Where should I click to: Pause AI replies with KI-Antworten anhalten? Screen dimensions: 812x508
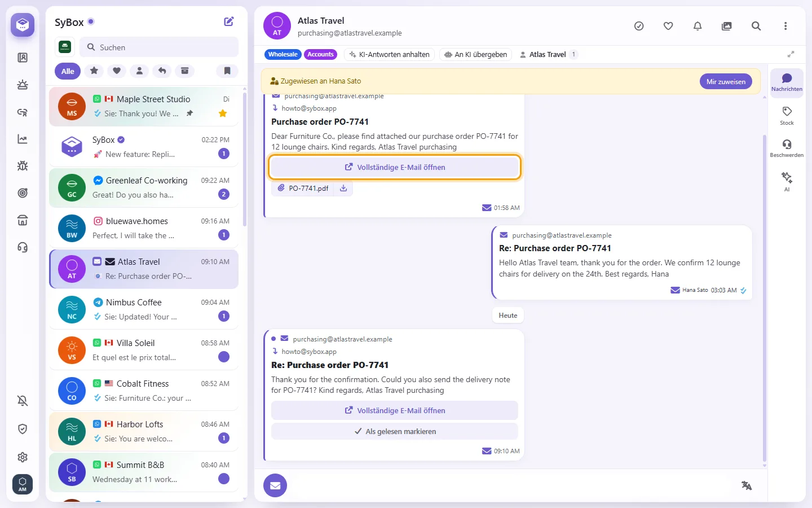pyautogui.click(x=389, y=55)
